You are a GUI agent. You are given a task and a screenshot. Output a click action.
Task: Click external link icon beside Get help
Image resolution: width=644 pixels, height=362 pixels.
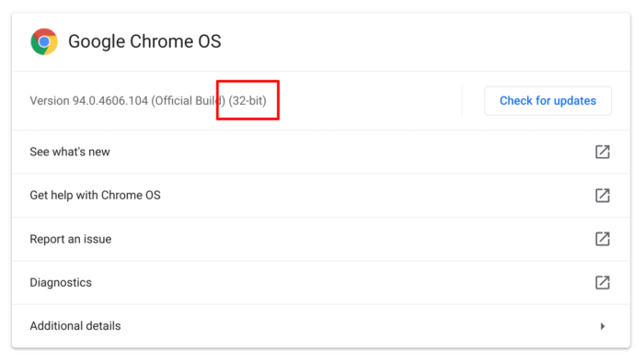(x=602, y=195)
